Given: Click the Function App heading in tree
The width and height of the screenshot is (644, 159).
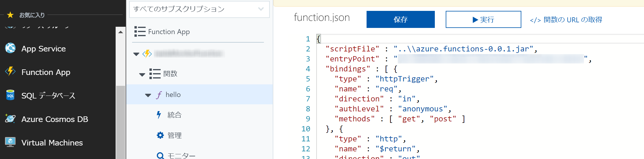Looking at the screenshot, I should click(x=169, y=32).
